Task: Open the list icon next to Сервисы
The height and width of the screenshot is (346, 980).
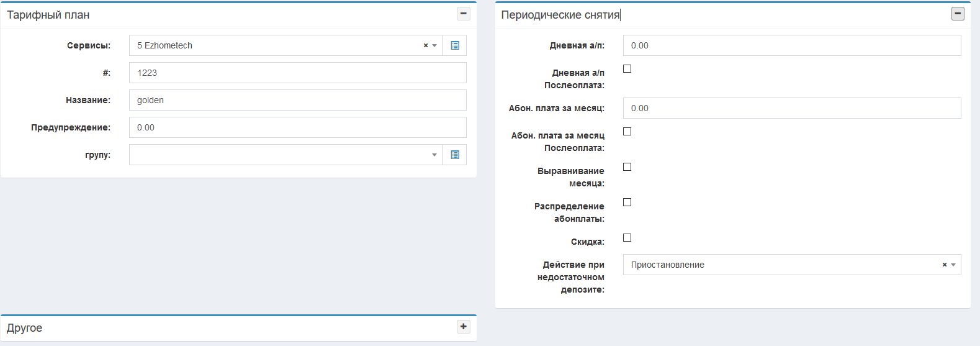Action: pos(455,45)
